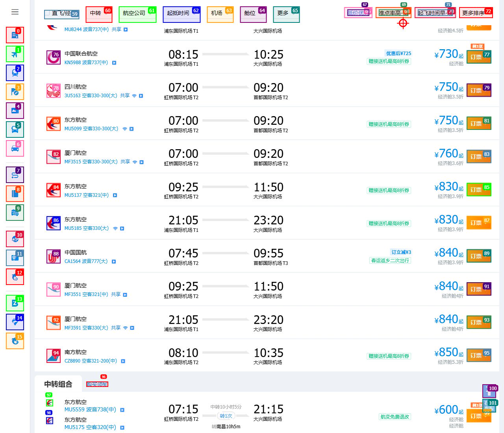504x433 pixels.
Task: Click the China United Airlines logo
Action: (x=54, y=57)
